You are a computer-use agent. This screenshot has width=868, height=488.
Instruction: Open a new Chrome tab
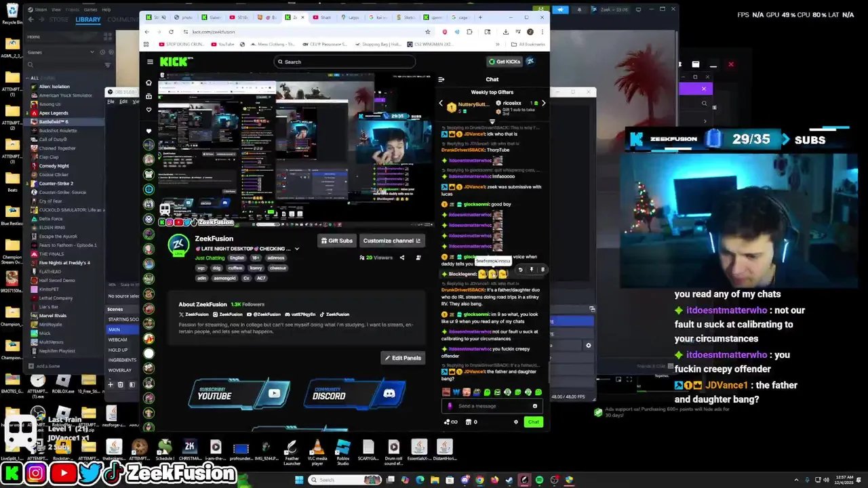(x=480, y=17)
